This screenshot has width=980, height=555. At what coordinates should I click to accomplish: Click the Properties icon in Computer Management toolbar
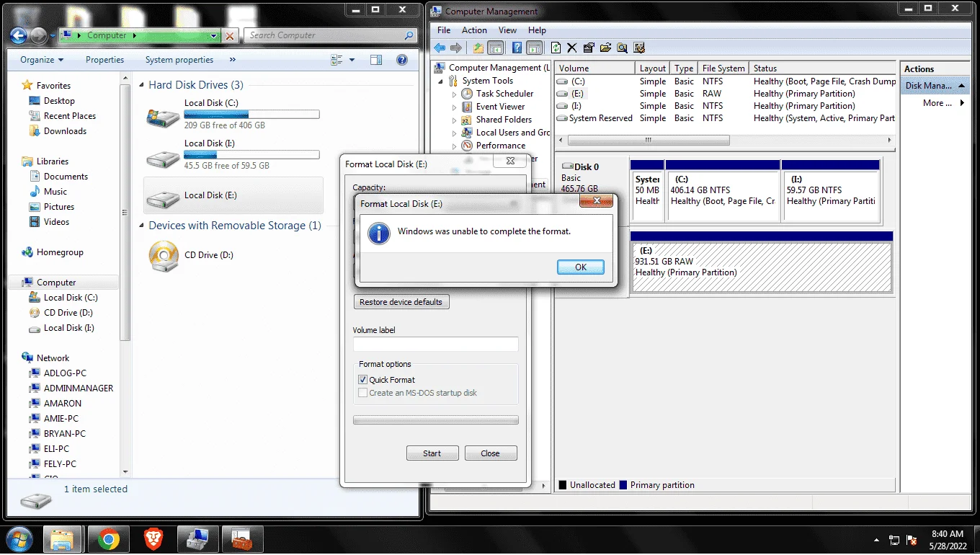click(x=589, y=48)
